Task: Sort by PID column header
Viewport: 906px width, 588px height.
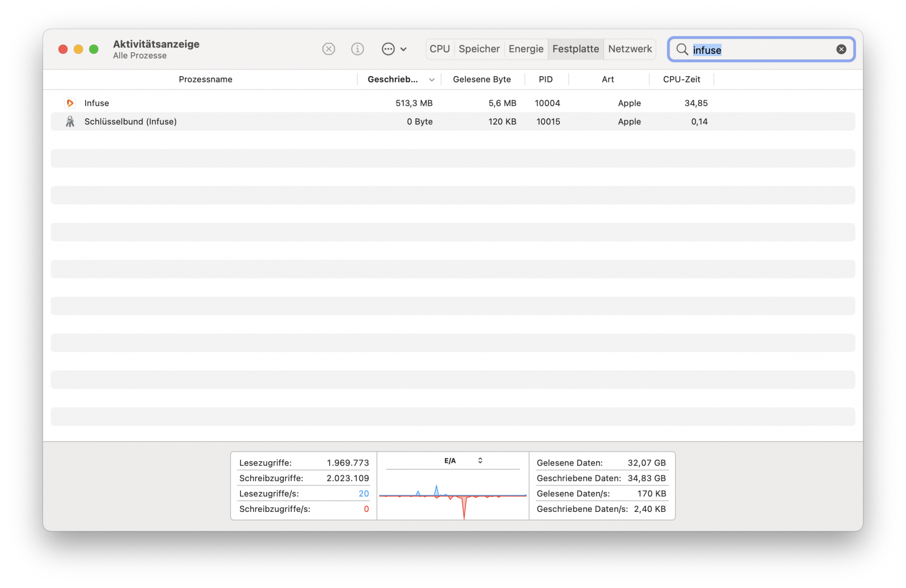Action: click(545, 80)
